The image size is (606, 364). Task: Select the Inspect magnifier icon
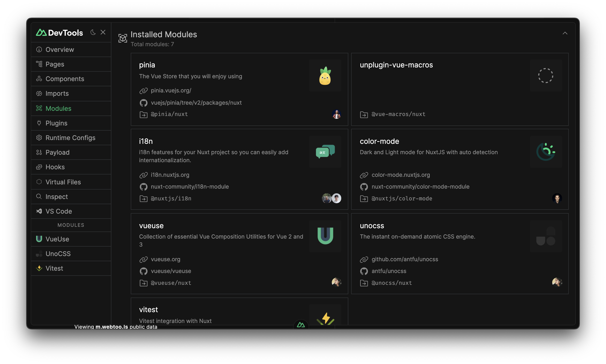[x=39, y=196]
